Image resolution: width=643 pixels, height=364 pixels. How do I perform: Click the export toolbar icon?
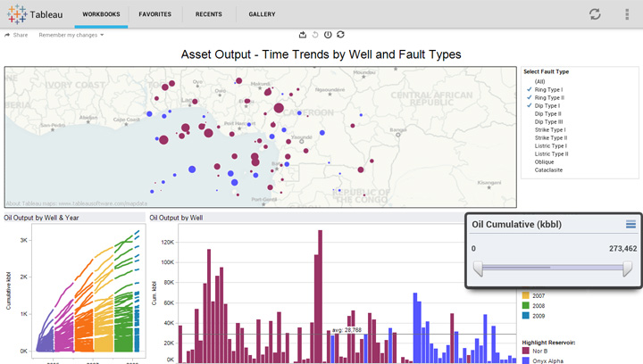point(303,35)
